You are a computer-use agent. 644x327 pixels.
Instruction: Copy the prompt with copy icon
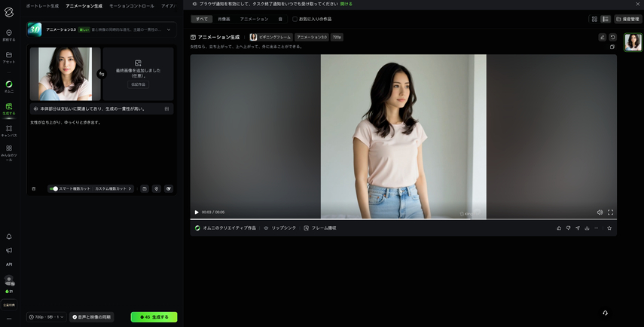click(x=612, y=47)
